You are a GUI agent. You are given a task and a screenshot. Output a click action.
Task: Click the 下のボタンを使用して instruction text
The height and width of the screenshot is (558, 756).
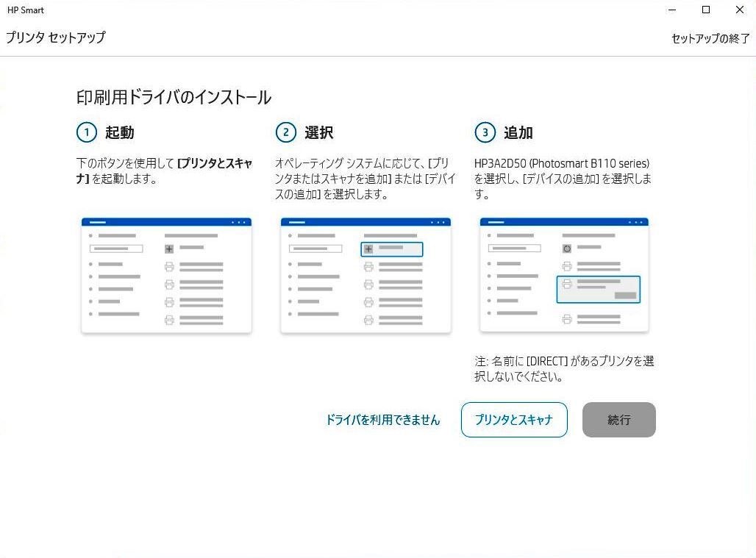coord(165,171)
